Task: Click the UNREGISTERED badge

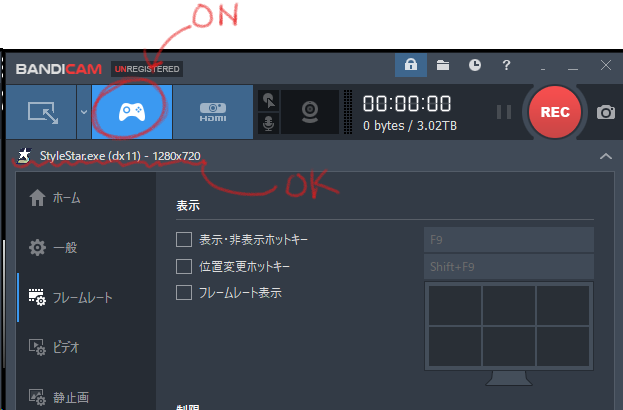Action: click(x=147, y=69)
